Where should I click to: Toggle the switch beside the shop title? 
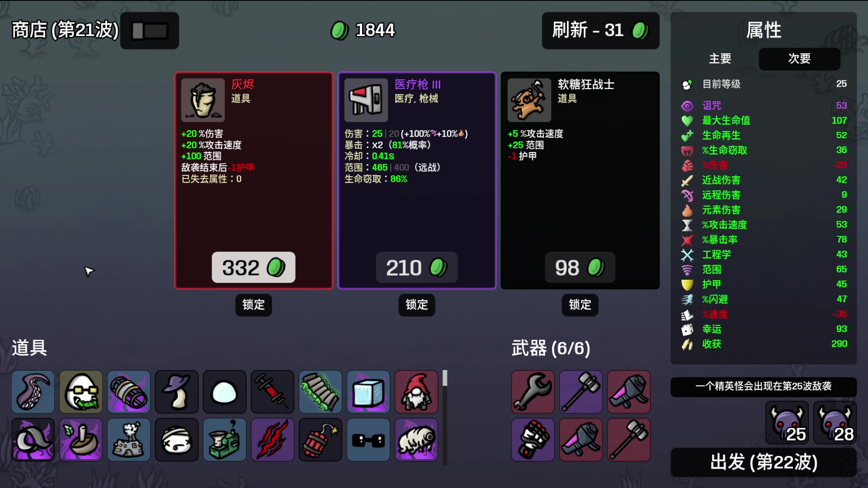click(150, 31)
